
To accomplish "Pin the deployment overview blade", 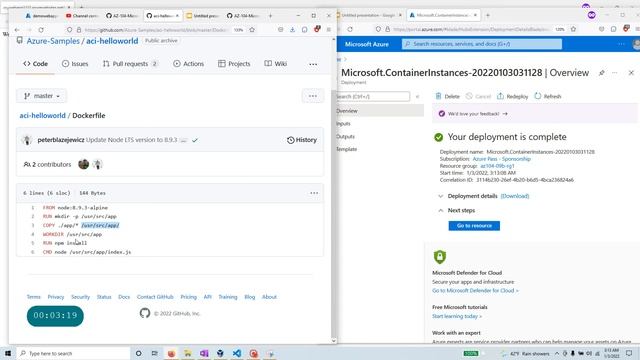I will point(602,73).
